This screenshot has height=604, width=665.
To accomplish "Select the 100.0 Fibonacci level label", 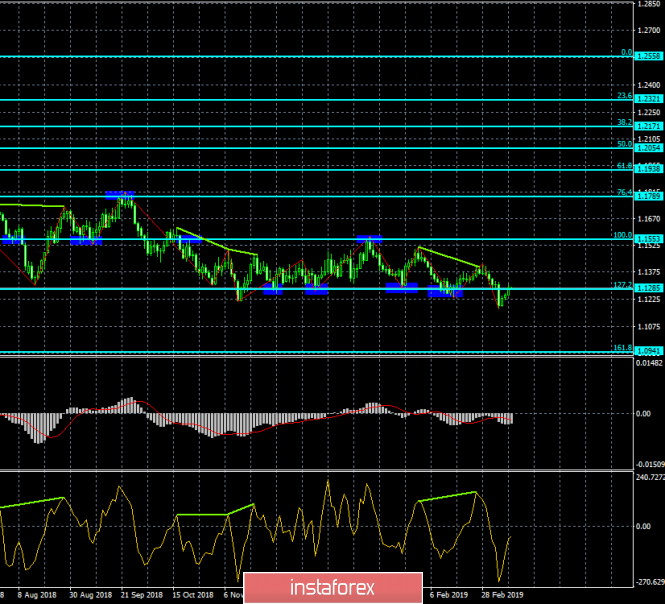I will pyautogui.click(x=623, y=235).
